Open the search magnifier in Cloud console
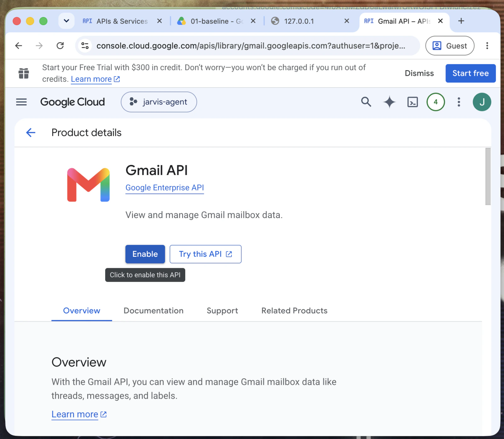This screenshot has height=439, width=504. [366, 102]
